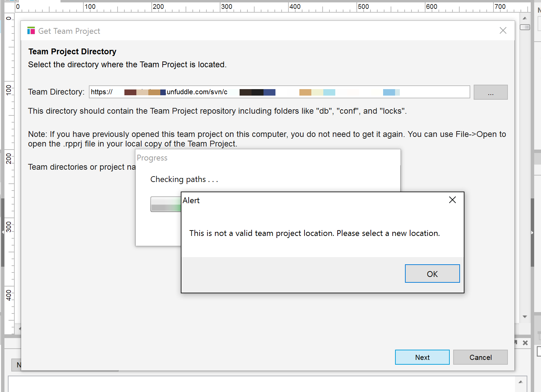Open the directory browse '...' button
The width and height of the screenshot is (541, 392).
point(491,92)
